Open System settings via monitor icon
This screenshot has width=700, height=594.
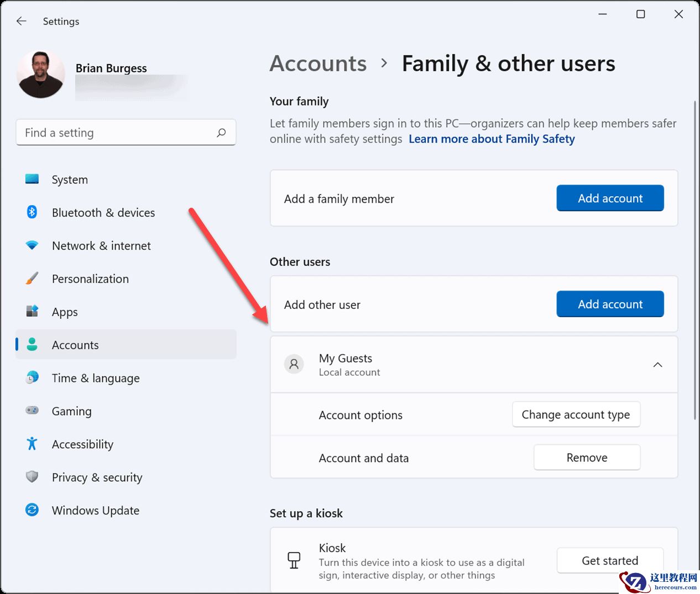32,179
